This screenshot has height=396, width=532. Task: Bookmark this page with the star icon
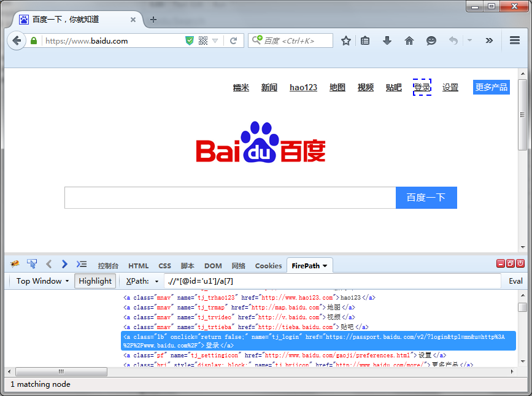point(345,41)
